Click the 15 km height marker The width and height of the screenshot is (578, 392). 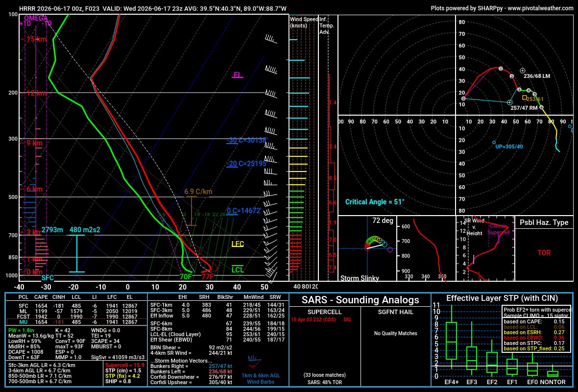tap(36, 39)
